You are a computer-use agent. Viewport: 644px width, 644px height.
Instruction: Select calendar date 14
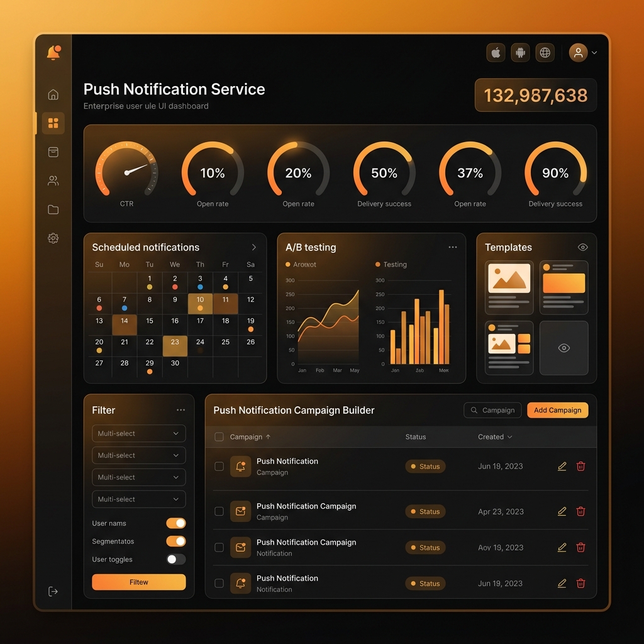click(x=125, y=325)
